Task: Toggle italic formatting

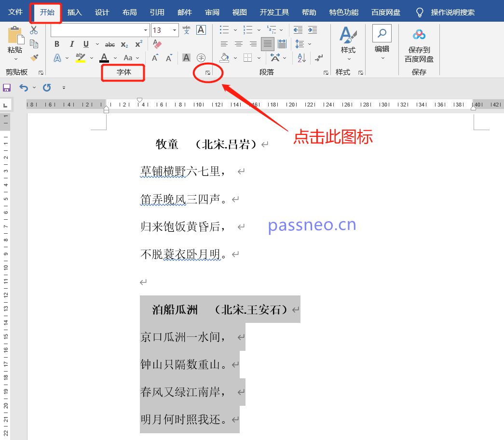Action: coord(72,44)
